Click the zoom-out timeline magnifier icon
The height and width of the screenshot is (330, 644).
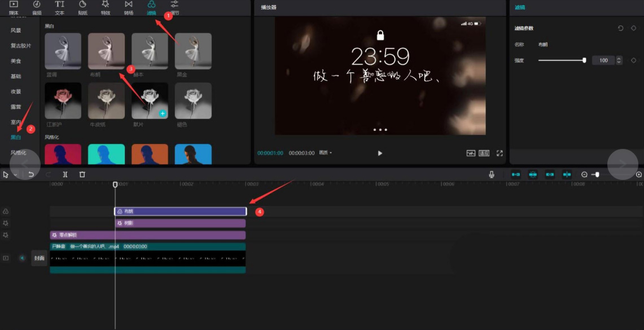(x=584, y=175)
